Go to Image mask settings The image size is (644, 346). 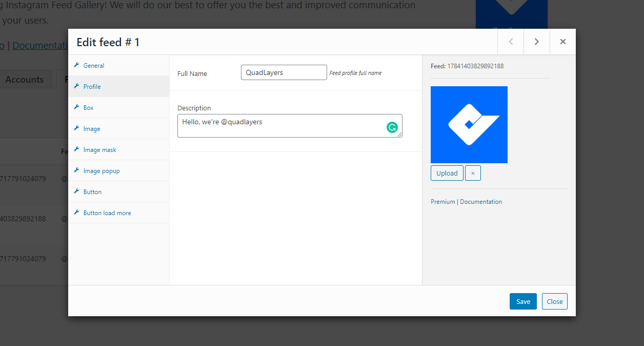tap(118, 150)
